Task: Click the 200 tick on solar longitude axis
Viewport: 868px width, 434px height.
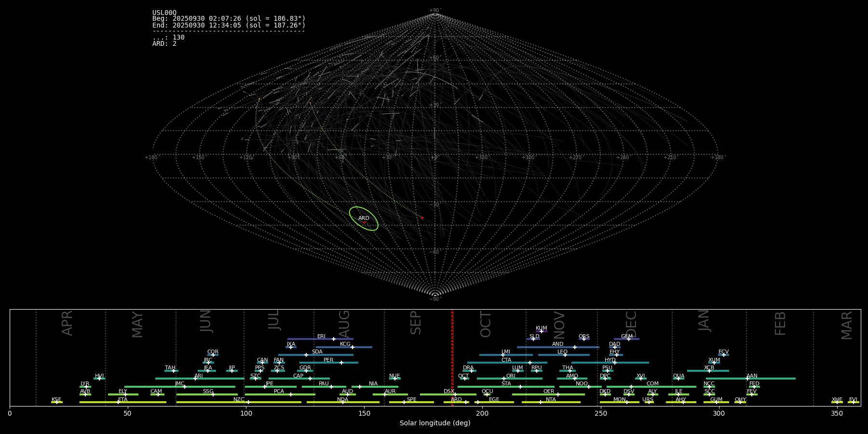Action: tap(482, 414)
